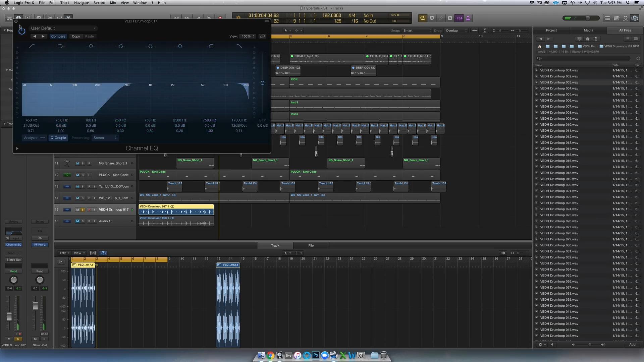Toggle the 1234 Count-in button

pyautogui.click(x=459, y=18)
